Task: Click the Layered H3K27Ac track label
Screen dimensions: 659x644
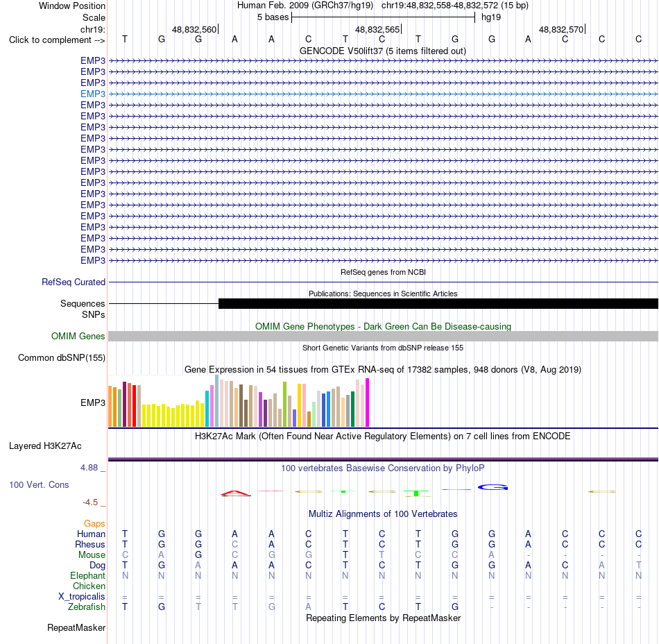Action: point(45,446)
